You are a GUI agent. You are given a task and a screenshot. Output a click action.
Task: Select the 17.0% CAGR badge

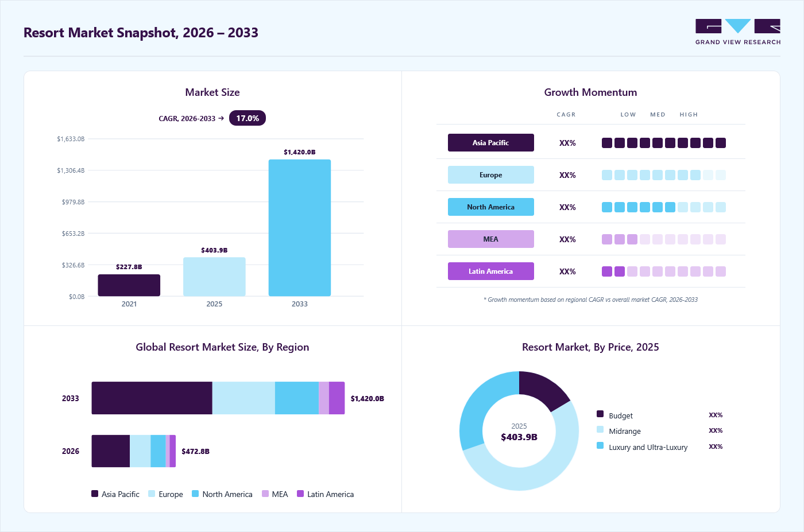pos(248,118)
